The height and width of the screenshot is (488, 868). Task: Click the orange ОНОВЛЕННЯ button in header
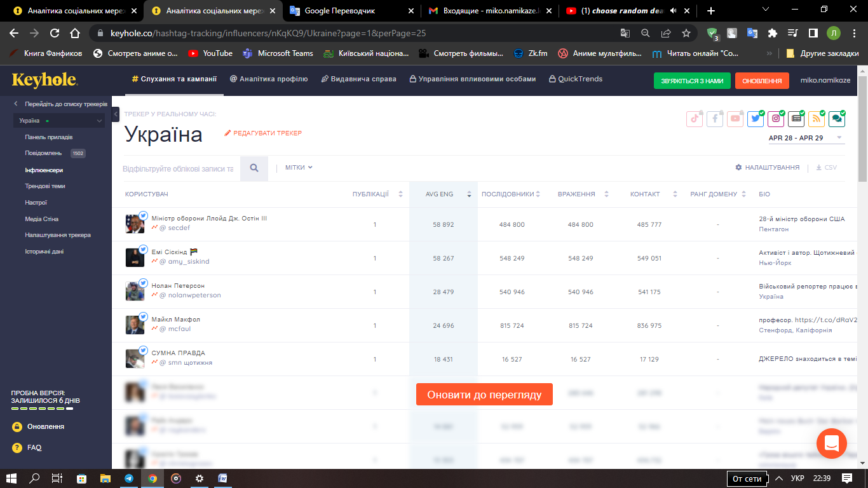(762, 81)
